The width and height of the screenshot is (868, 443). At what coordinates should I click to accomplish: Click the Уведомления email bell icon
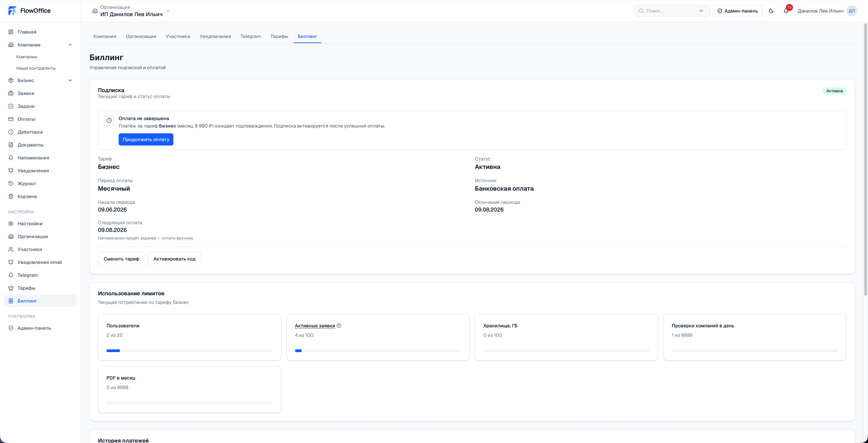[x=11, y=262]
